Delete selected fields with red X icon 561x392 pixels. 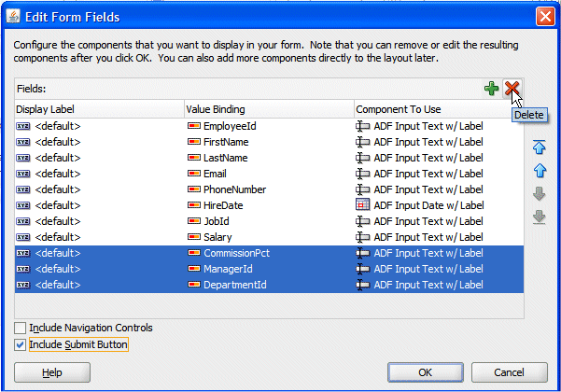tap(512, 89)
